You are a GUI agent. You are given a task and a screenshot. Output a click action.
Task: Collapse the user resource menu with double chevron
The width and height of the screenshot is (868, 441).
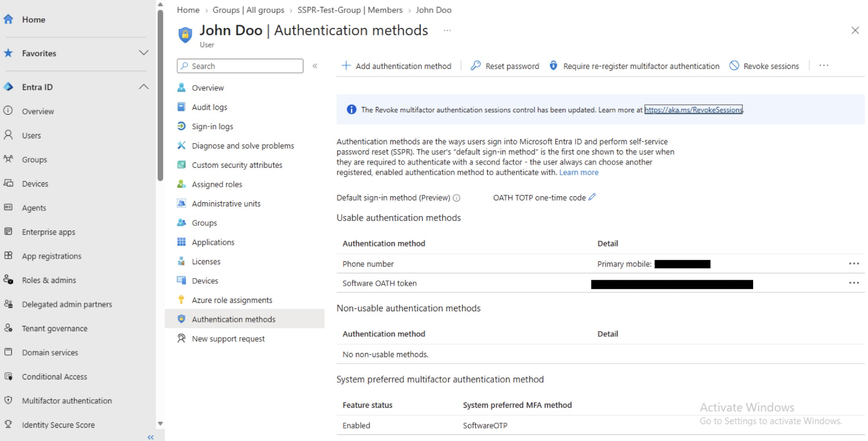315,66
